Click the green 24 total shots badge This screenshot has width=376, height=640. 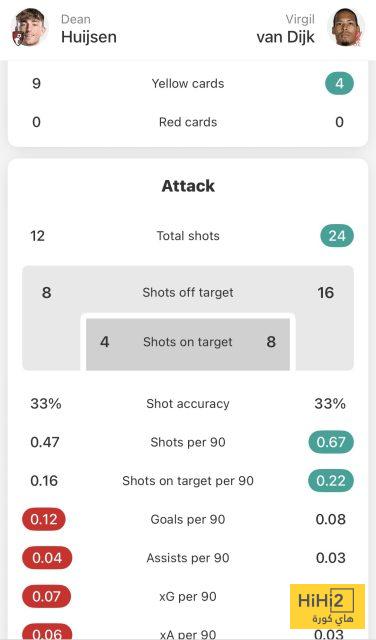pos(337,236)
